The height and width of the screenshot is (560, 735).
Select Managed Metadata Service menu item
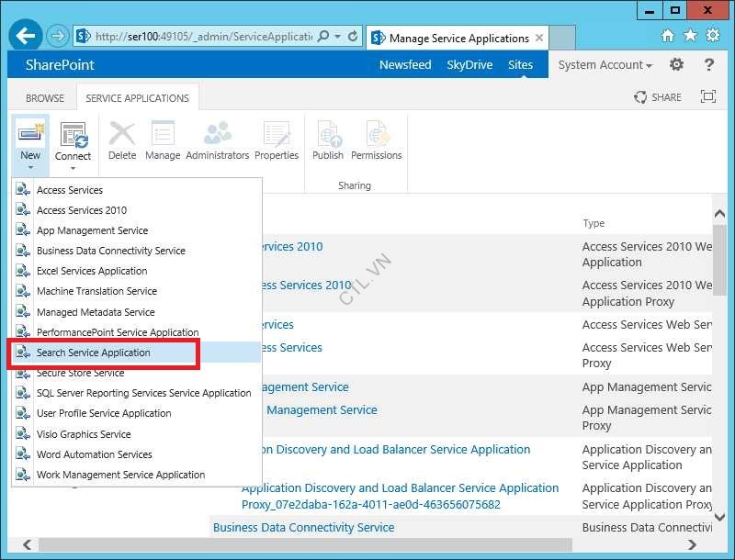(136, 312)
